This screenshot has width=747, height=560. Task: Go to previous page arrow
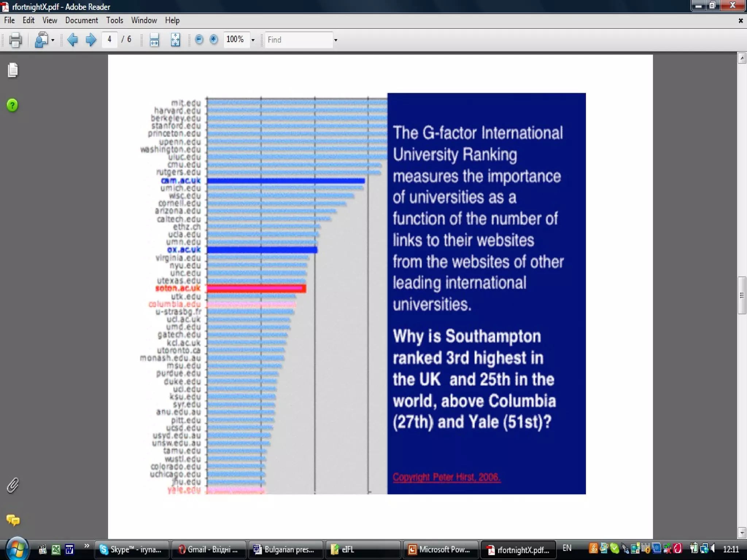[x=73, y=39]
